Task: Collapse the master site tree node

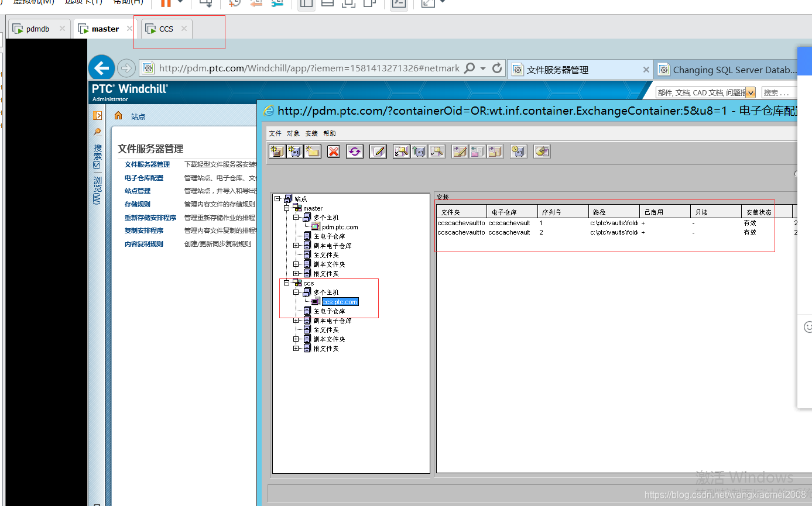Action: (287, 208)
